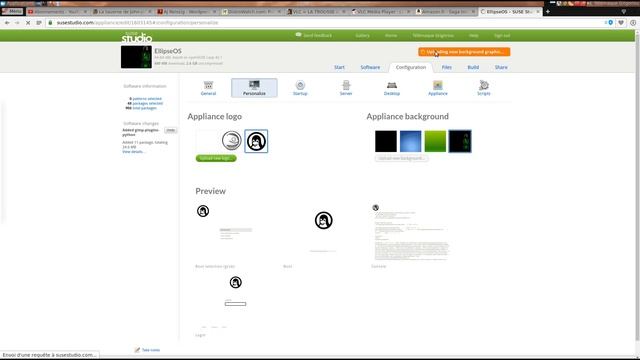Open a new browser tab with plus
The image size is (640, 360).
[548, 11]
